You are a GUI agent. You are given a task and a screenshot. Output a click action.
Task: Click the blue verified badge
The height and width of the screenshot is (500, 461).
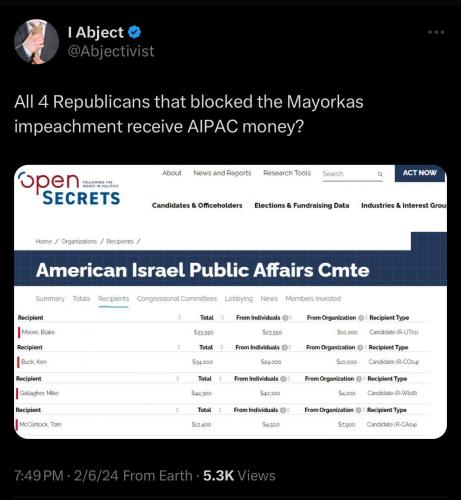click(x=134, y=32)
